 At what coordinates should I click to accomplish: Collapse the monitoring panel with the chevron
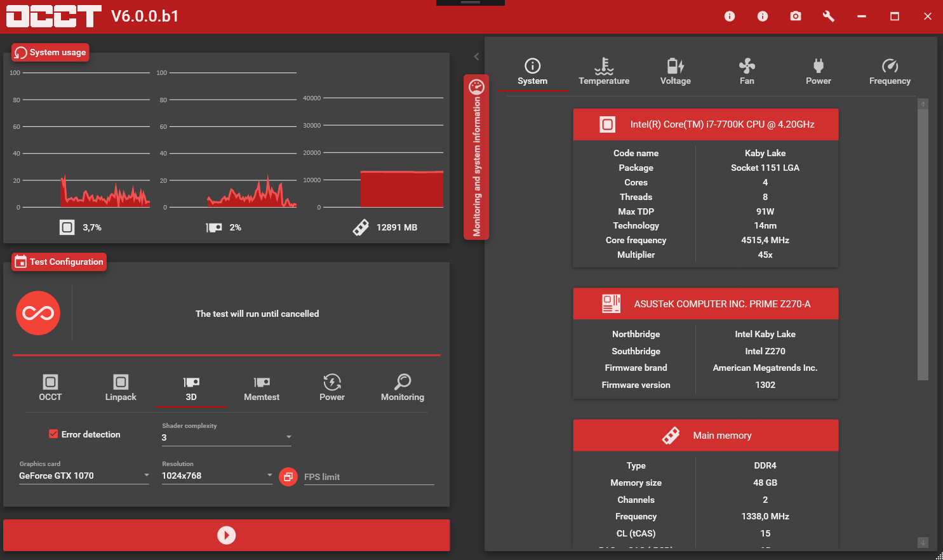coord(476,57)
